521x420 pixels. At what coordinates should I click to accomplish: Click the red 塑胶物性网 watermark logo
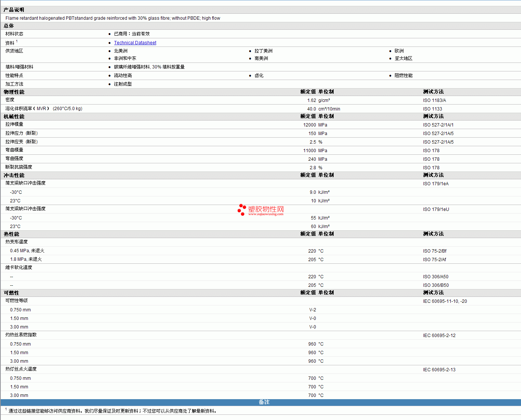pos(266,209)
